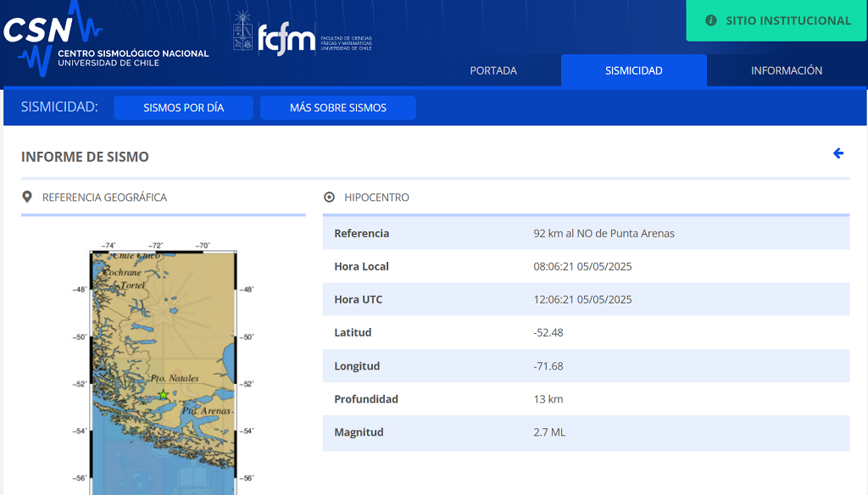Click the green epicenter star on map

click(164, 395)
